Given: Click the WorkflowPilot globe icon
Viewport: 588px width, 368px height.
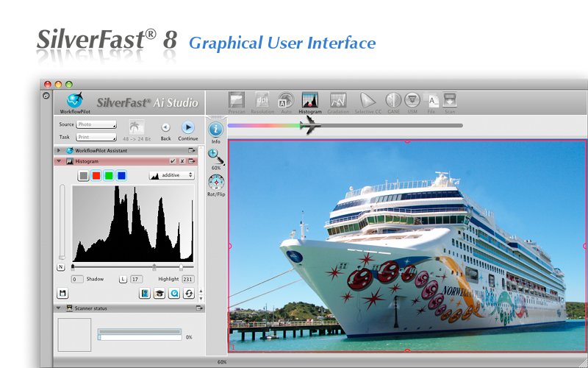Looking at the screenshot, I should pos(74,100).
